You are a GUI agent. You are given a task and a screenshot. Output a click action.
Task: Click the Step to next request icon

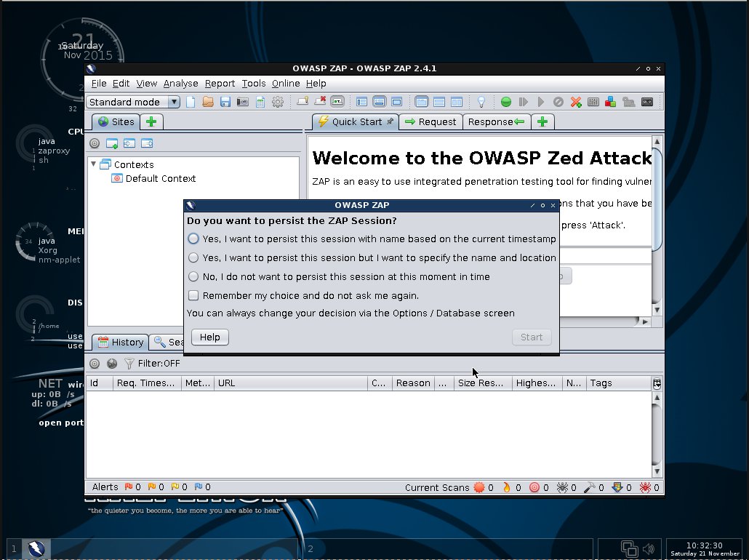pos(524,102)
